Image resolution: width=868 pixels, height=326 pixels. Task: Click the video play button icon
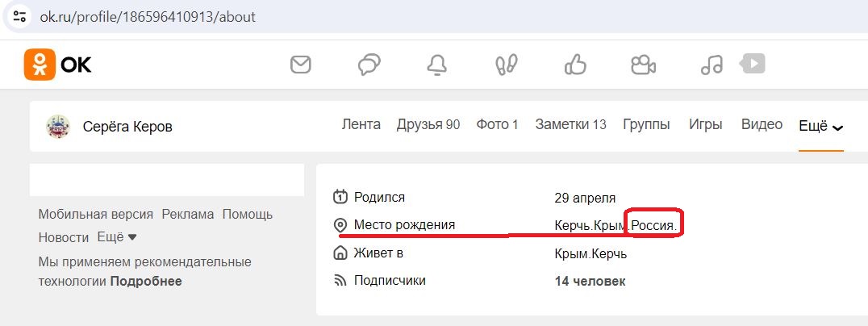tap(753, 64)
